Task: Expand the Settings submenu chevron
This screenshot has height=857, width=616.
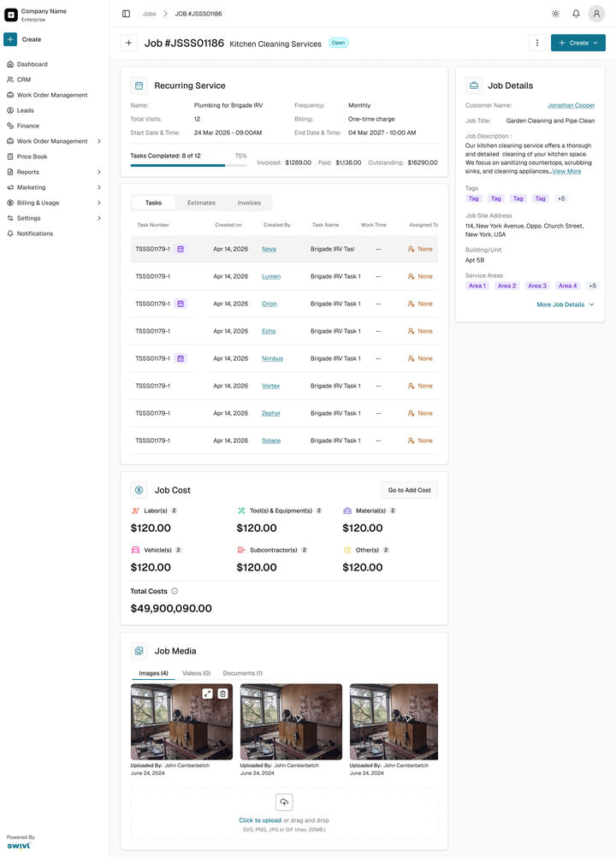Action: [x=99, y=218]
